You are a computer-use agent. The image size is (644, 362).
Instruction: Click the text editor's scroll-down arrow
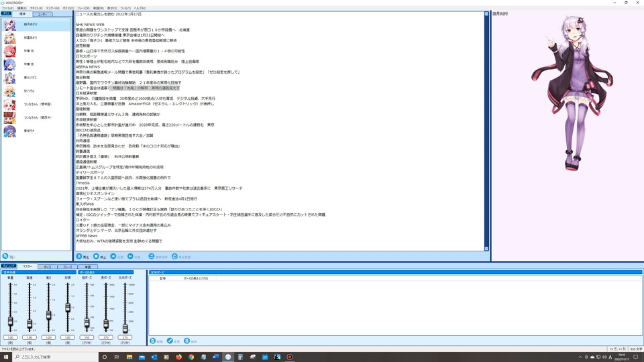(x=486, y=248)
